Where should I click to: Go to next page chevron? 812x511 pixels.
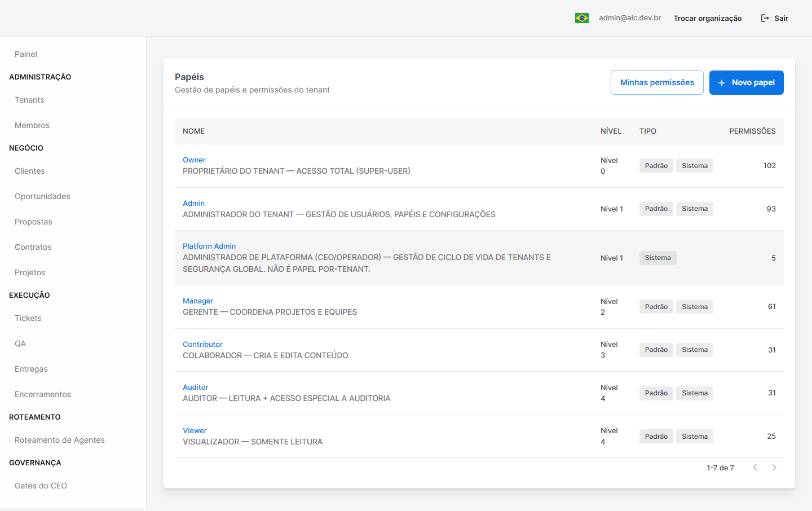pos(774,468)
